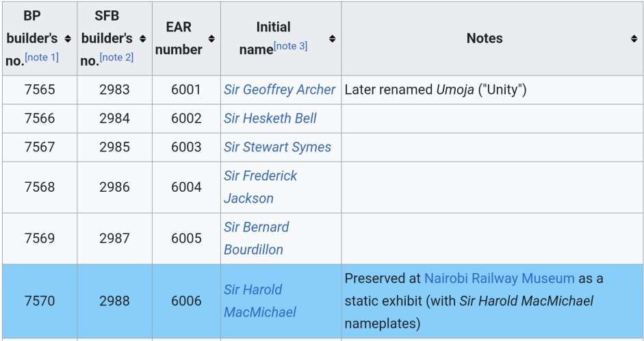This screenshot has width=644, height=341.
Task: Open the note 1 reference link
Action: coord(42,58)
